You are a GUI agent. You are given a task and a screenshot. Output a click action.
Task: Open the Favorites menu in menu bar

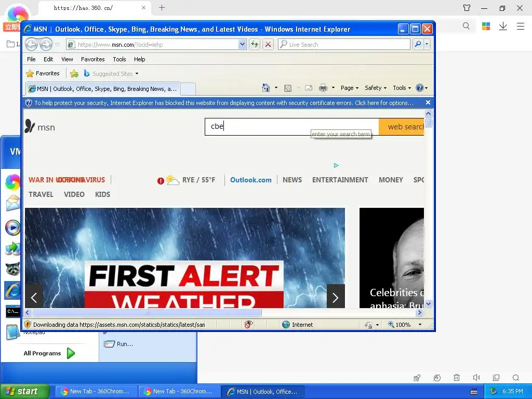pyautogui.click(x=92, y=59)
